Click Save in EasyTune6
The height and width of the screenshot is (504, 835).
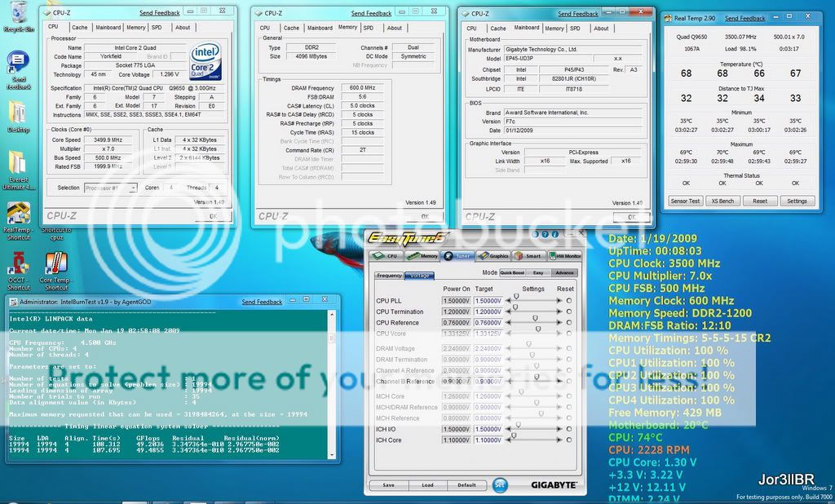[x=389, y=484]
